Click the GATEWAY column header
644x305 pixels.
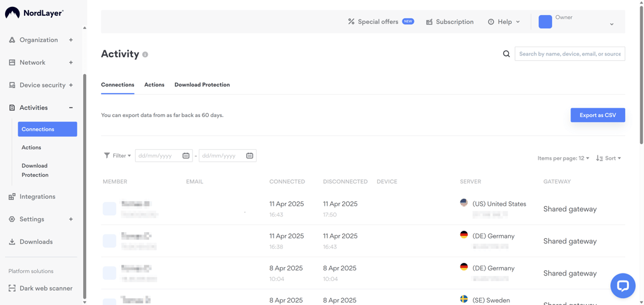click(557, 182)
